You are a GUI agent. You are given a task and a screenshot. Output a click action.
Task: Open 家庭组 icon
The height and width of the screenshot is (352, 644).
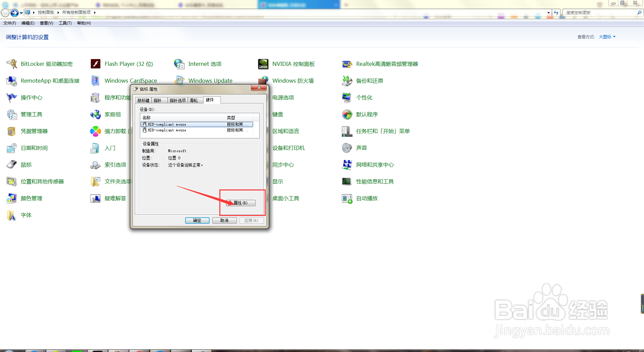tap(96, 114)
